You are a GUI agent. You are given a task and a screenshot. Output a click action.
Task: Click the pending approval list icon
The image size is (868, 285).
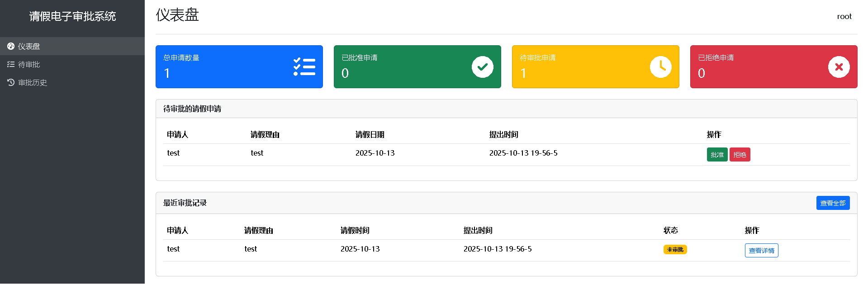pyautogui.click(x=11, y=64)
